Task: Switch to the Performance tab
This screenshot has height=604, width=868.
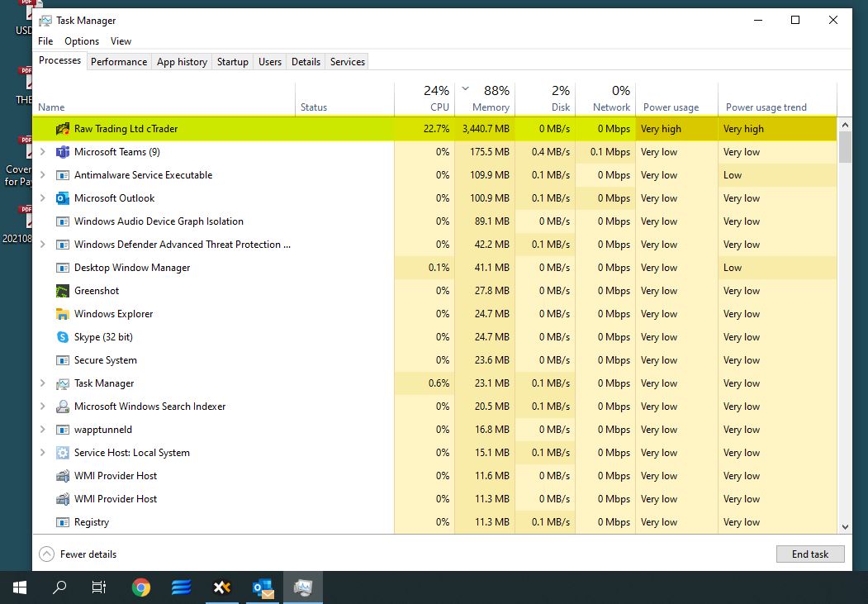Action: point(119,62)
